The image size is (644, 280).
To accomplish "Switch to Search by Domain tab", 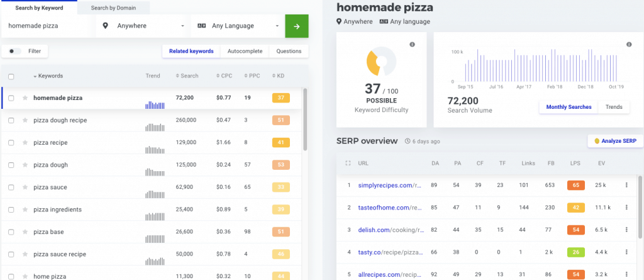I will pos(113,8).
